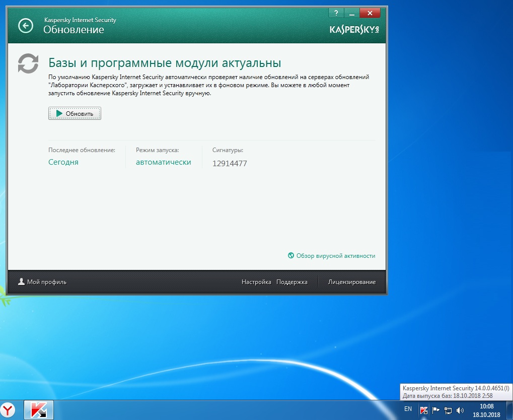Click heading Базы и программные модули актуальны

click(x=165, y=62)
